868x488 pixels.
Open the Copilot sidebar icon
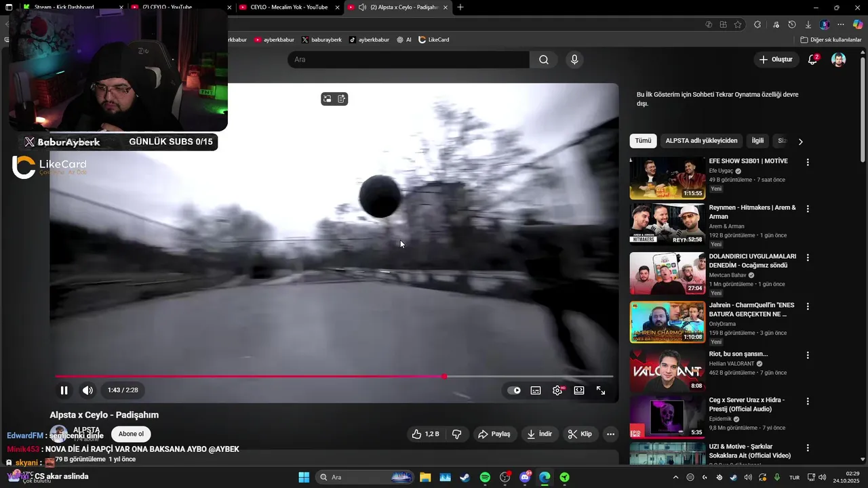point(858,24)
